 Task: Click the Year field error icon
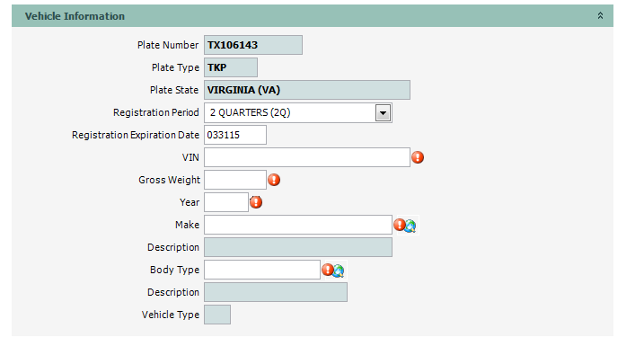[256, 202]
